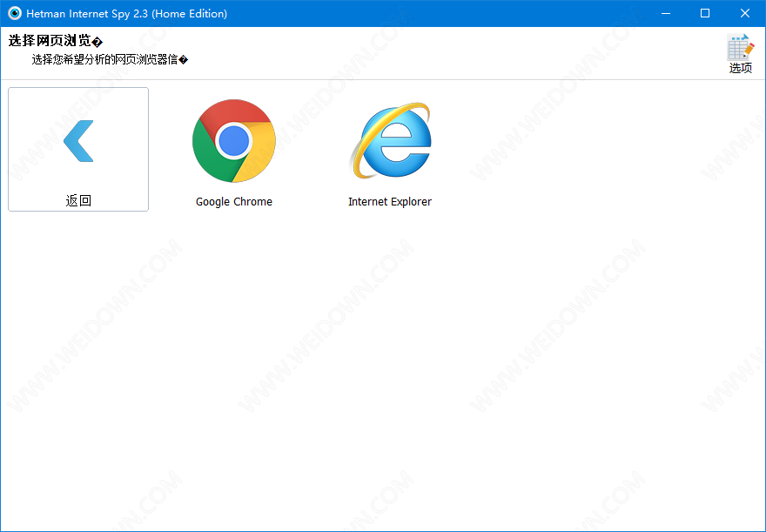Image resolution: width=766 pixels, height=532 pixels.
Task: Click the Hetman Internet Spy eye logo
Action: pos(15,13)
